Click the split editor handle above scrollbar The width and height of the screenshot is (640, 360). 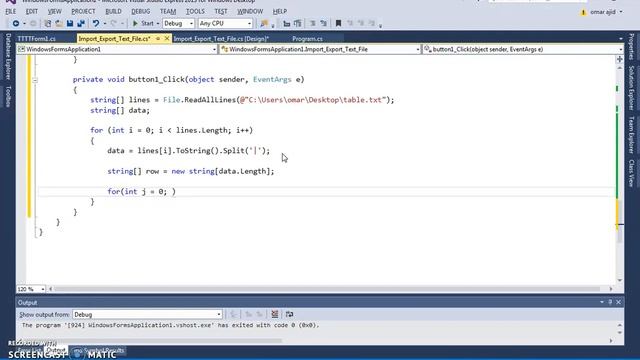click(620, 59)
